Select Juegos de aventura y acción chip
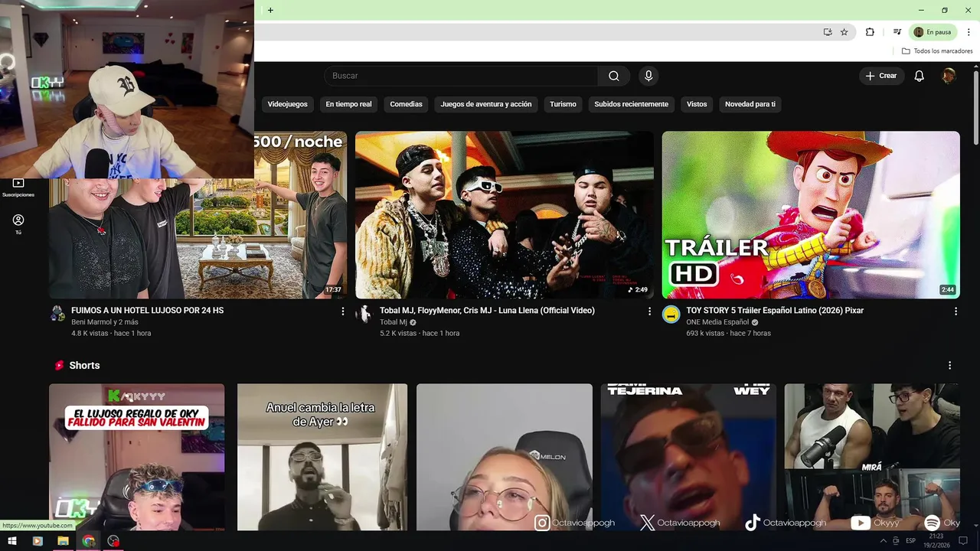Screen dimensions: 980x551 (x=485, y=104)
